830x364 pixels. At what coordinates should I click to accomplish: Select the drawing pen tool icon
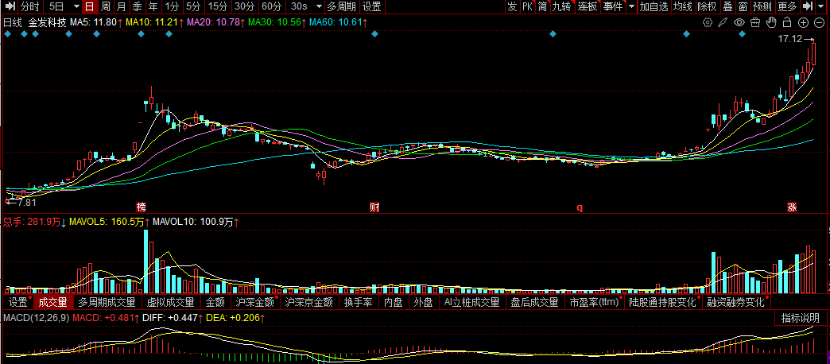pos(723,22)
